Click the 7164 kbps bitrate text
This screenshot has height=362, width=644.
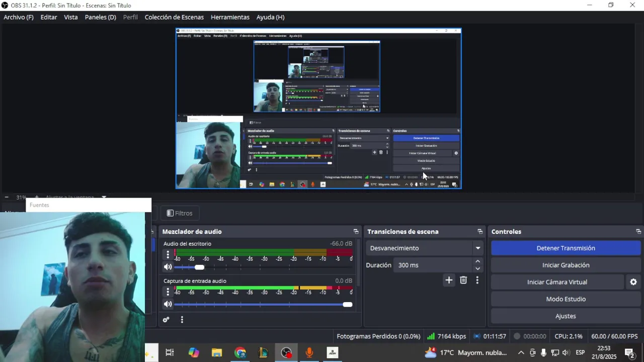452,336
